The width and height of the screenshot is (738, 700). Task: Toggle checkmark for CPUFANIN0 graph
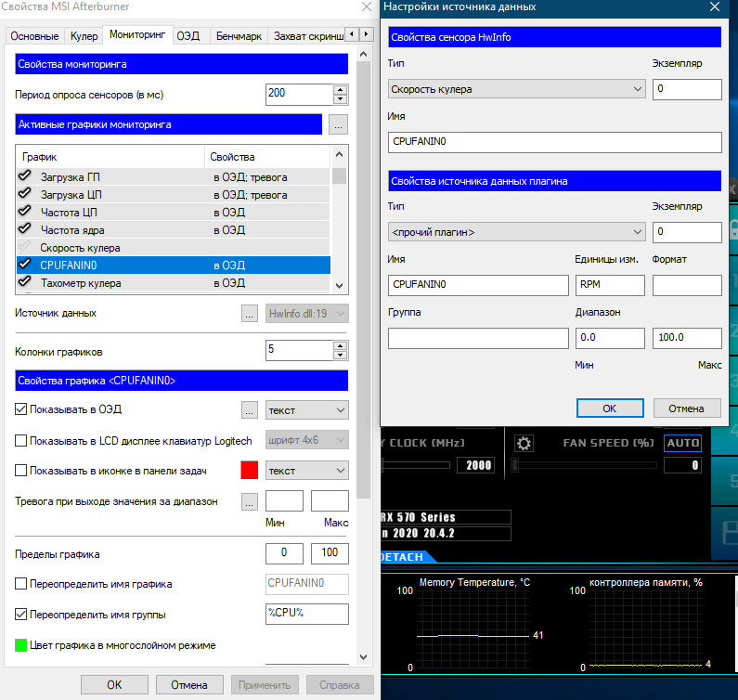[25, 264]
